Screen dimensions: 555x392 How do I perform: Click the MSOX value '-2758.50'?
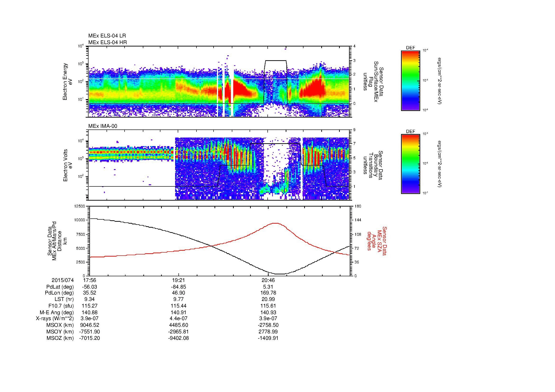[x=268, y=325]
